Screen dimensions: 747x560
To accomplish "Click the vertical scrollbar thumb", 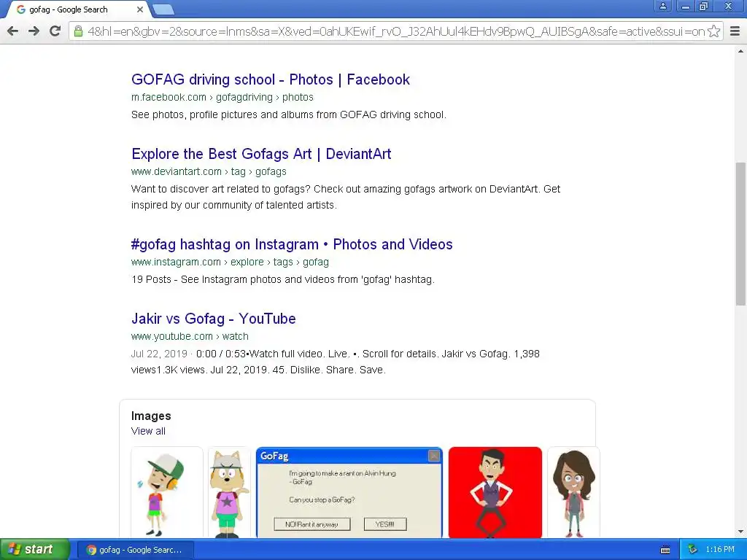I will 741,234.
